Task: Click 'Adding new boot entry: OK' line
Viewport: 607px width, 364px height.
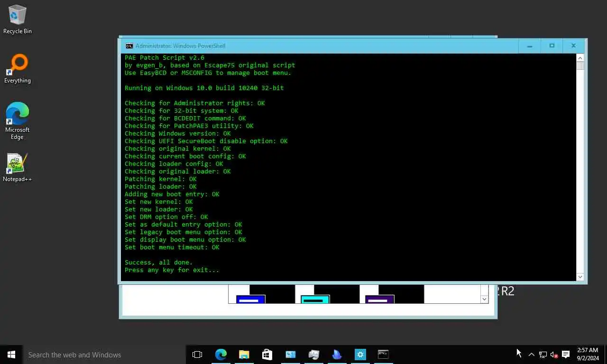Action: 172,194
